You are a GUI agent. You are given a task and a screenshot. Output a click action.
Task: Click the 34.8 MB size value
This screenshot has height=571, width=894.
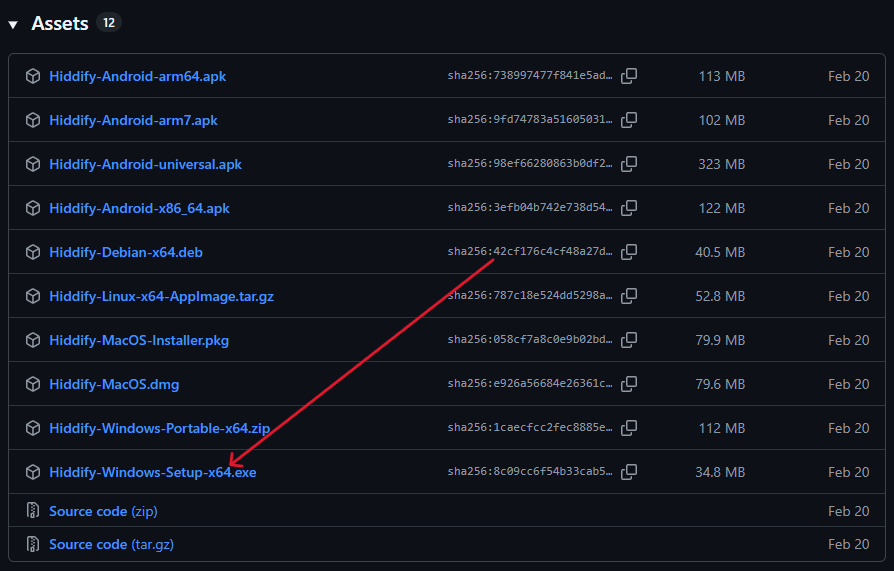tap(720, 472)
